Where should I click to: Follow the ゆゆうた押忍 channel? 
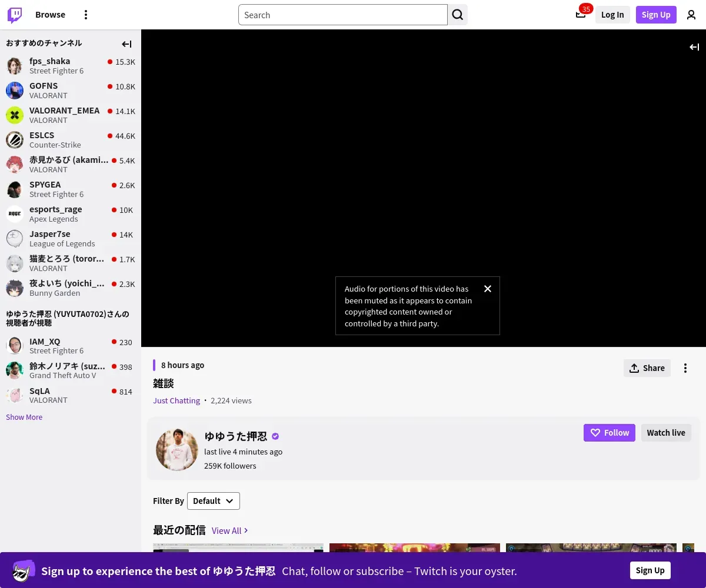point(610,433)
